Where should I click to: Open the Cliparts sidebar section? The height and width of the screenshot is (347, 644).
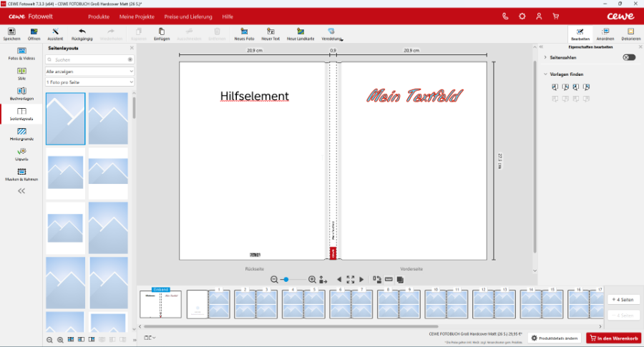point(21,153)
